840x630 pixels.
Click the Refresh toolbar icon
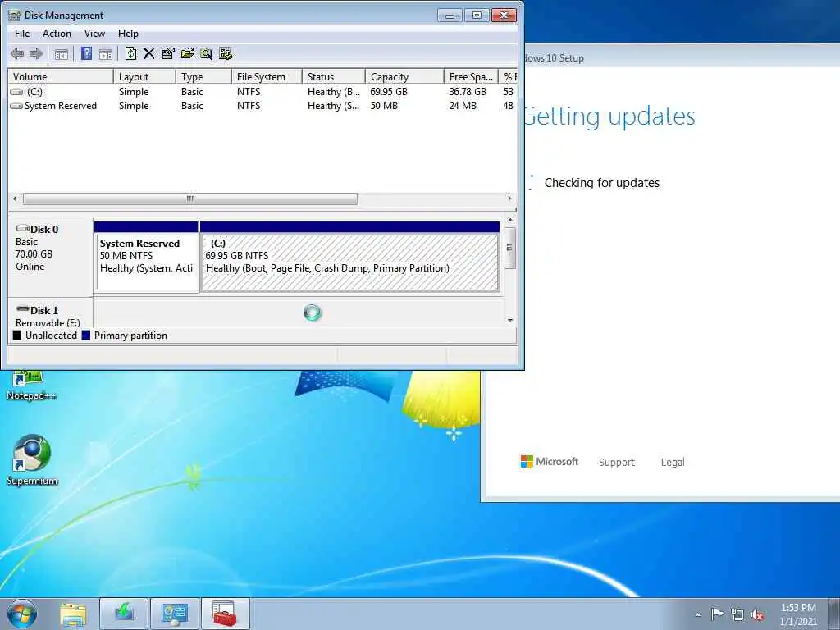(130, 53)
